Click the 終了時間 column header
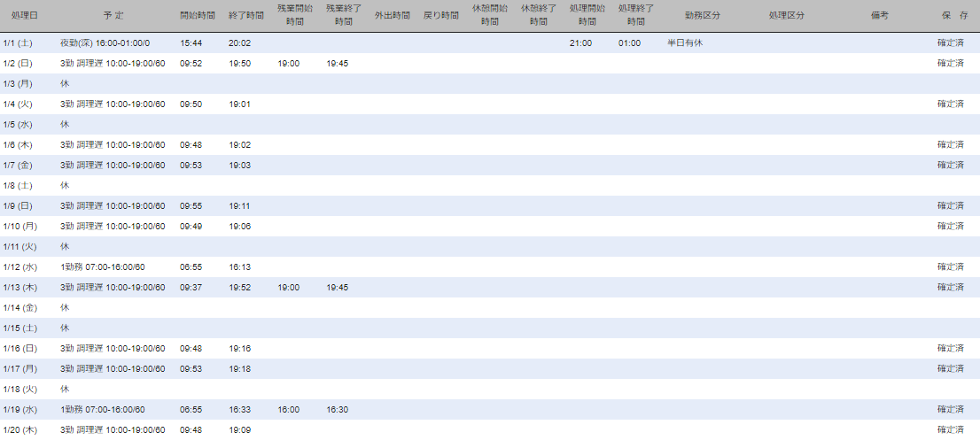980x440 pixels. click(245, 16)
